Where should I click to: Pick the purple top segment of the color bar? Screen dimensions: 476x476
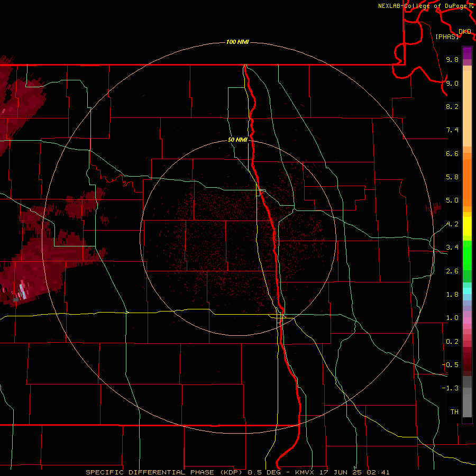tap(467, 53)
